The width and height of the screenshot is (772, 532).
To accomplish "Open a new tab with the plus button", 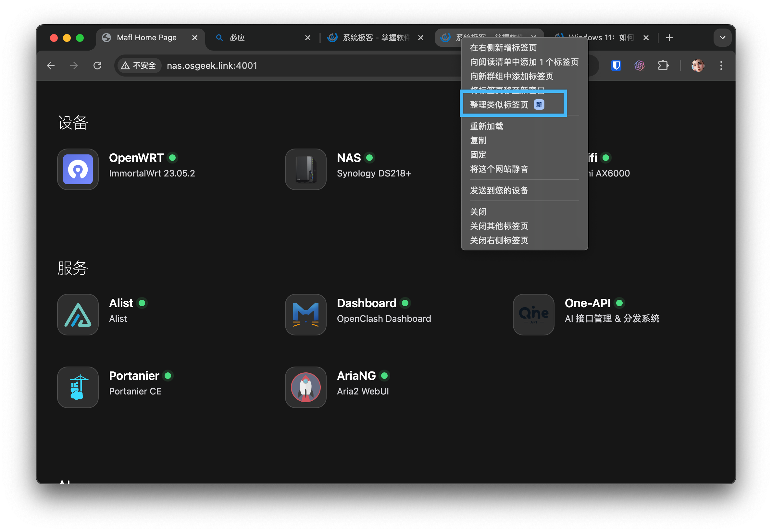I will point(669,38).
